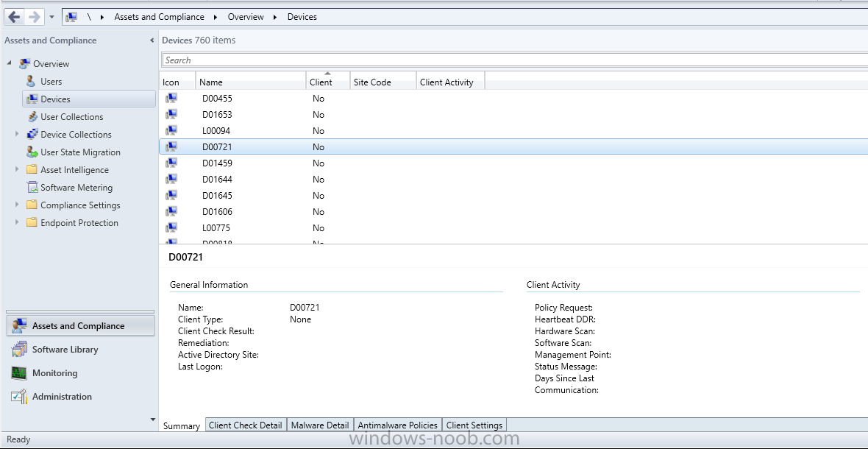This screenshot has width=868, height=449.
Task: Click device icon for D01645
Action: point(171,196)
